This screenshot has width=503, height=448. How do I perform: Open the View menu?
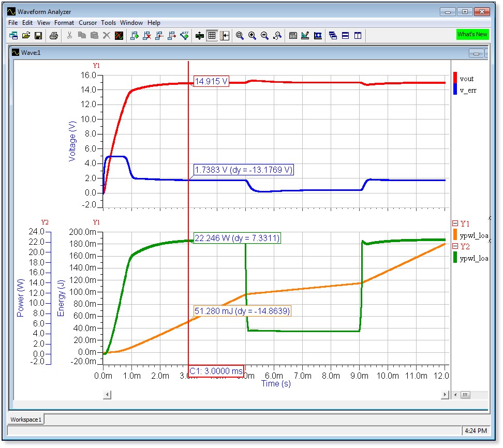tap(43, 23)
